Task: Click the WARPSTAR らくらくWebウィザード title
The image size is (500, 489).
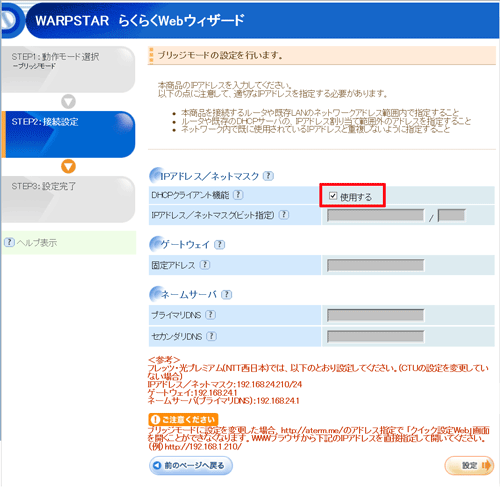Action: click(140, 21)
